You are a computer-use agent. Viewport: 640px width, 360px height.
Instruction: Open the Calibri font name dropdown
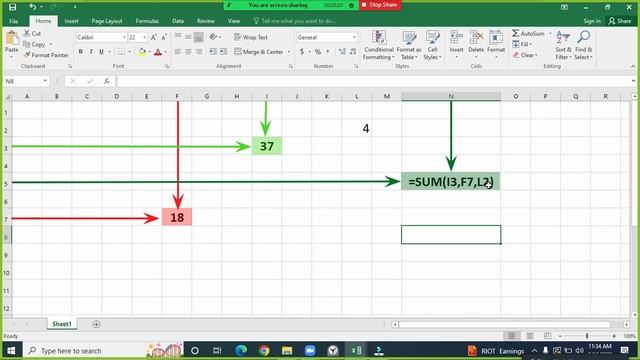coord(124,38)
